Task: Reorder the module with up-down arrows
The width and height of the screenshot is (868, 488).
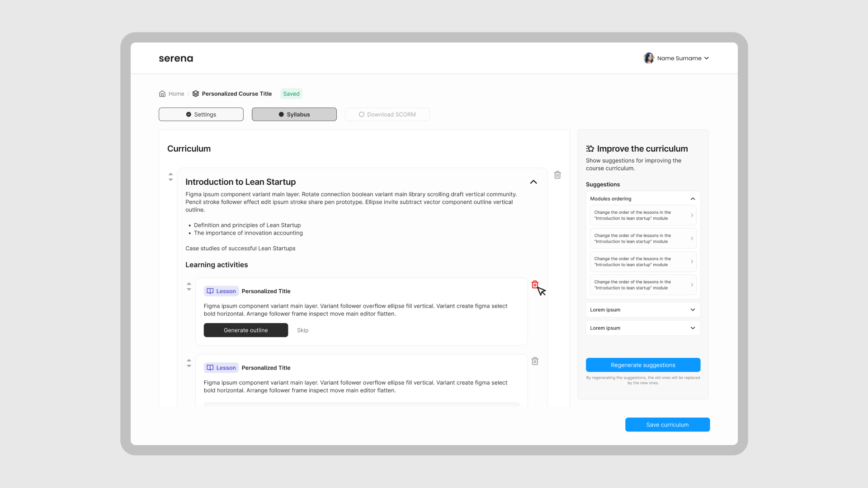Action: [170, 177]
